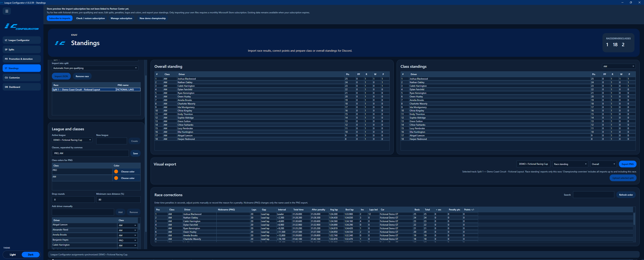Click Upload selected split button
The height and width of the screenshot is (260, 644).
pyautogui.click(x=623, y=178)
